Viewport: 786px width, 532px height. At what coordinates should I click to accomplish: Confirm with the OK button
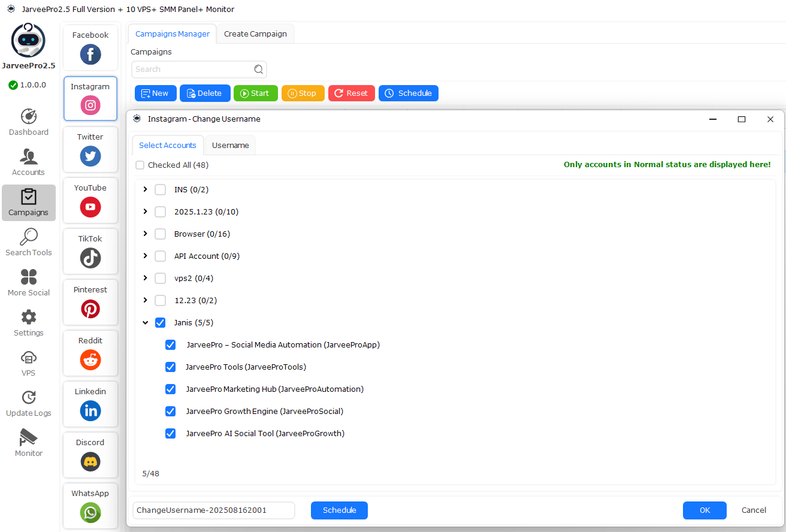coord(705,510)
